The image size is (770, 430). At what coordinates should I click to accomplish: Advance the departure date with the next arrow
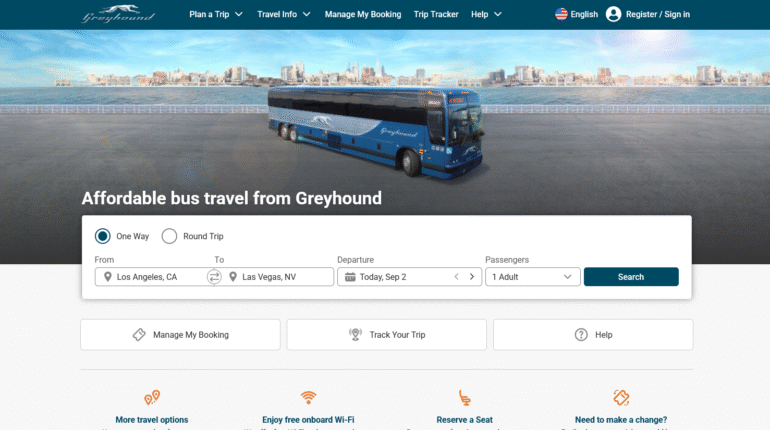click(x=472, y=277)
